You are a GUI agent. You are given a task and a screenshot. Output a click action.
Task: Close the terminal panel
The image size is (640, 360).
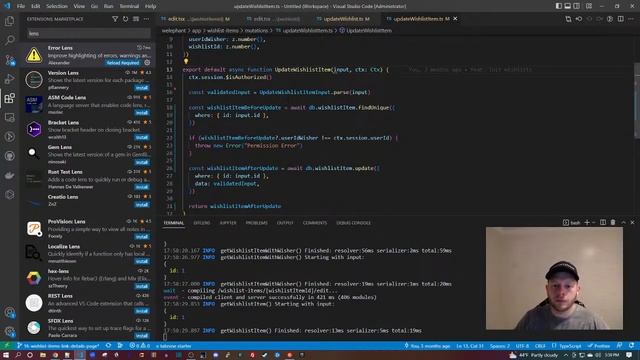tap(632, 222)
